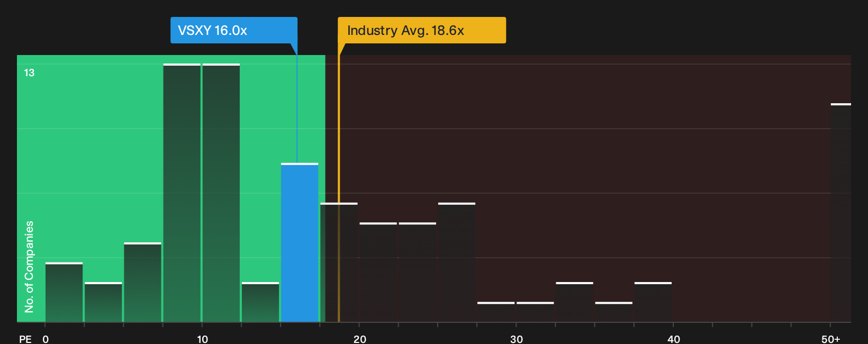Click the x-axis value '20'
Viewport: 868px width, 344px height.
[x=359, y=339]
